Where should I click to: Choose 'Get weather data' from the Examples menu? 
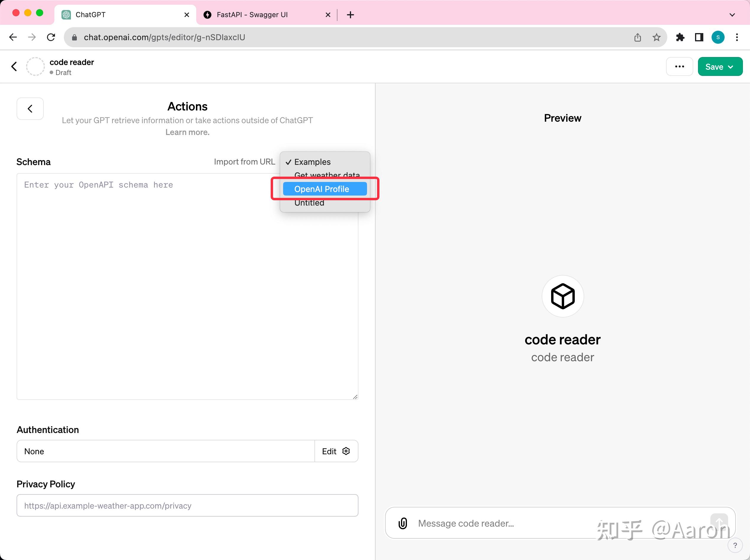coord(327,175)
